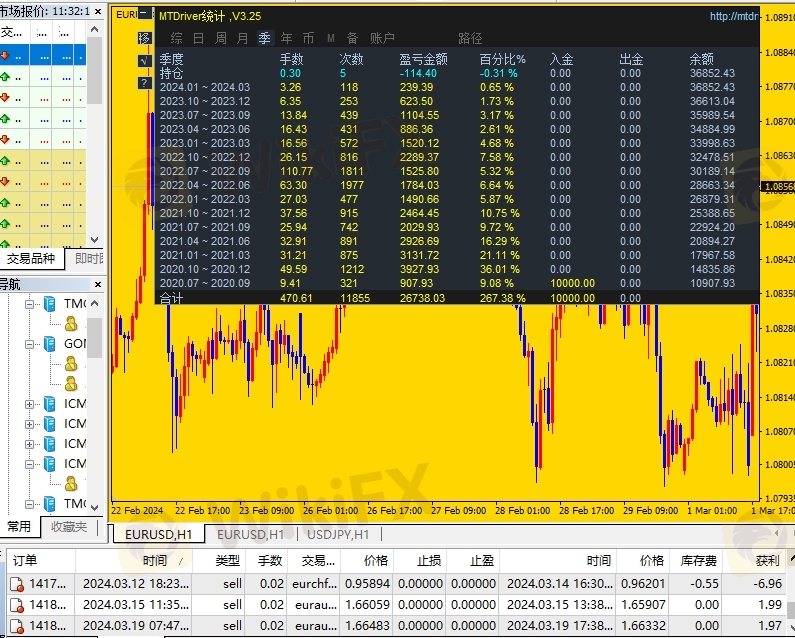Select the highlighted blue Market Watch row
Viewport: 795px width, 638px height.
point(43,55)
